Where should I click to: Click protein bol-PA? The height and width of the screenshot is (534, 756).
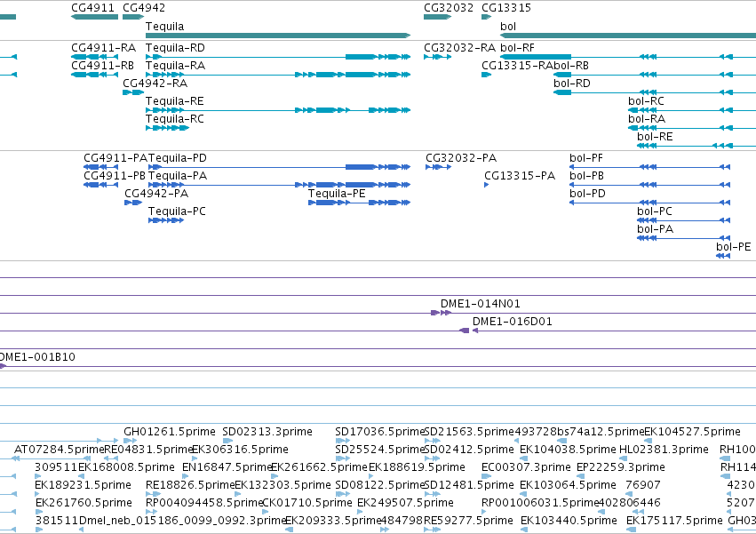pos(684,238)
